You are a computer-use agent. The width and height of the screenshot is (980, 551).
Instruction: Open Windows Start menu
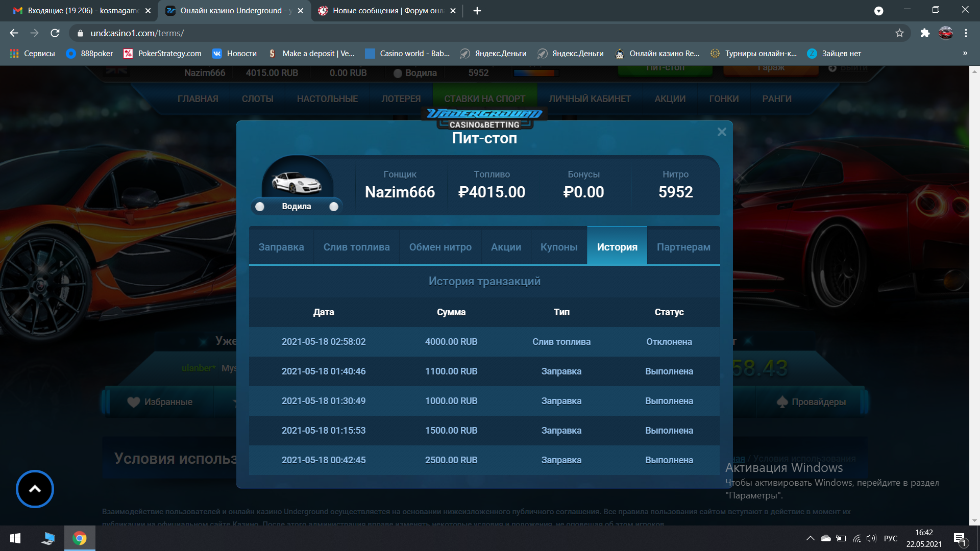[x=15, y=538]
